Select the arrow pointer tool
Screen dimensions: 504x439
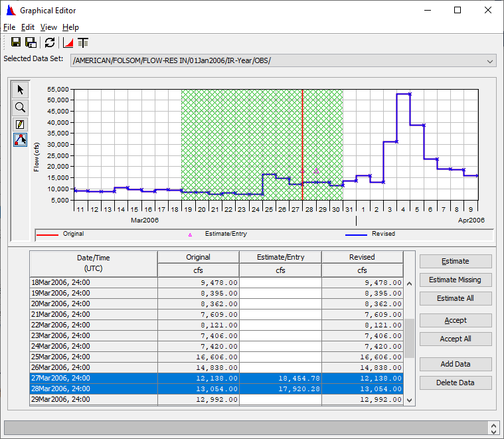tap(20, 90)
